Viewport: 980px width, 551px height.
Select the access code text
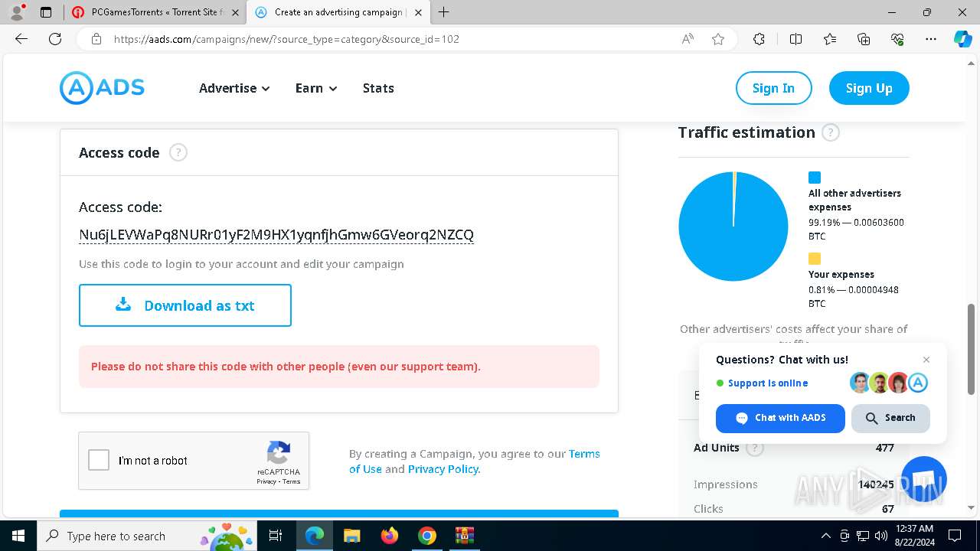(x=276, y=234)
